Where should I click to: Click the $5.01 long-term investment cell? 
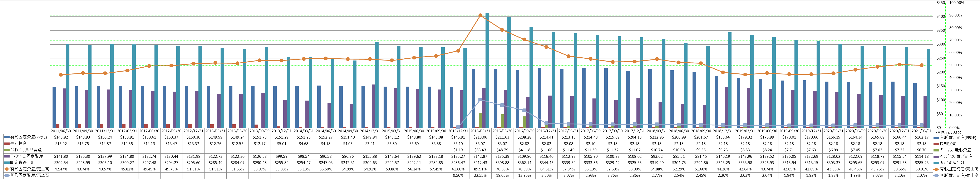[281, 144]
